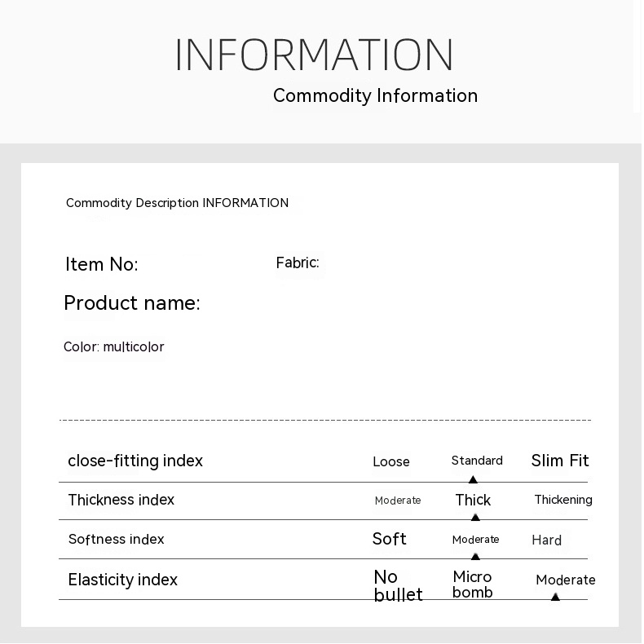Click the triangle marker under Moderate elasticity

click(555, 597)
